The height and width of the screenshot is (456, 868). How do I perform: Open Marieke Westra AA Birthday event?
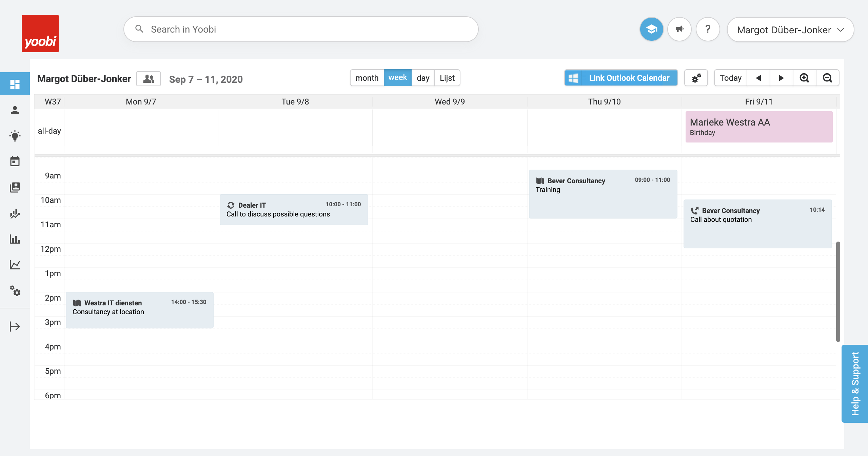(759, 127)
